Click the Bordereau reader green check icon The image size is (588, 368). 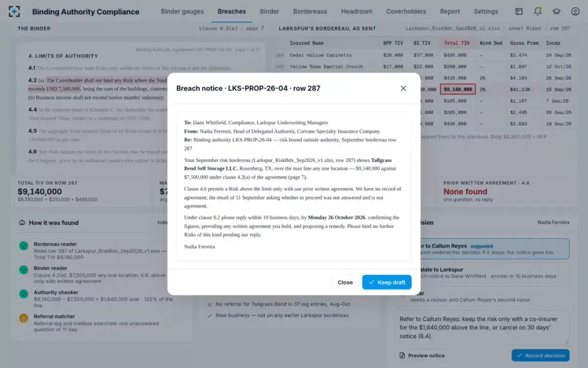coord(24,246)
